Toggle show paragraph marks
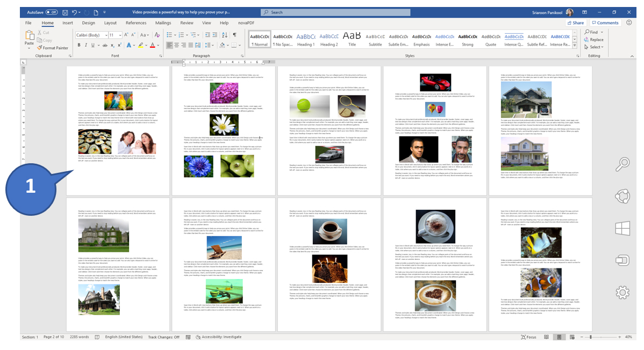 [x=234, y=35]
